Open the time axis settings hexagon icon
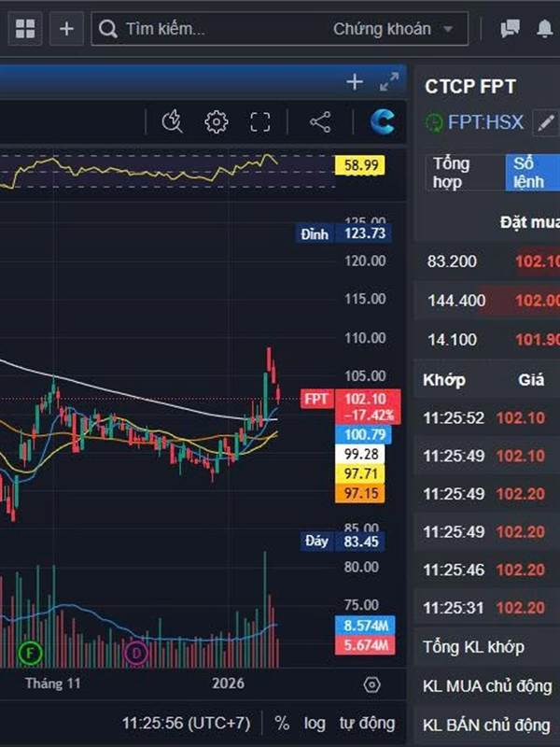The width and height of the screenshot is (560, 747). pyautogui.click(x=371, y=684)
